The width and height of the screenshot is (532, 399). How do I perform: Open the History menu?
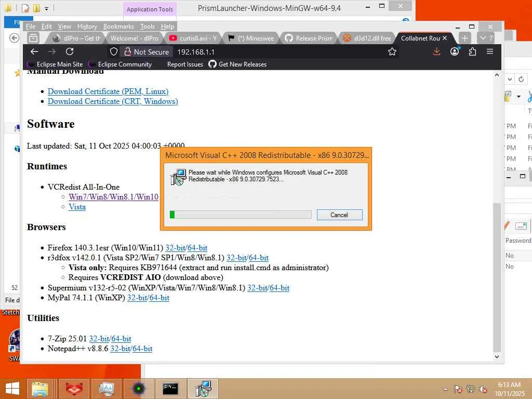(x=87, y=26)
